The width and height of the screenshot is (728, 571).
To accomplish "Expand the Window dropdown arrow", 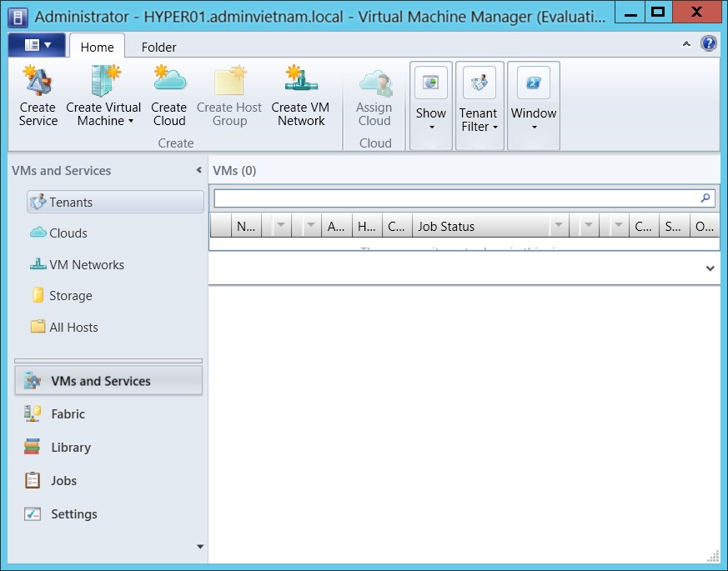I will pos(534,128).
